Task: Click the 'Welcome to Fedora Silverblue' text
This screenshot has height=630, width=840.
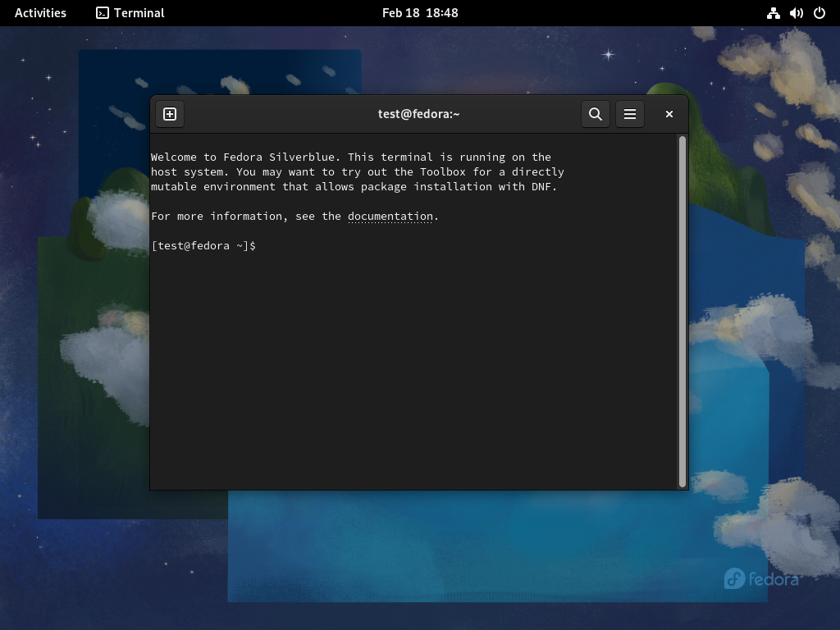Action: [245, 157]
